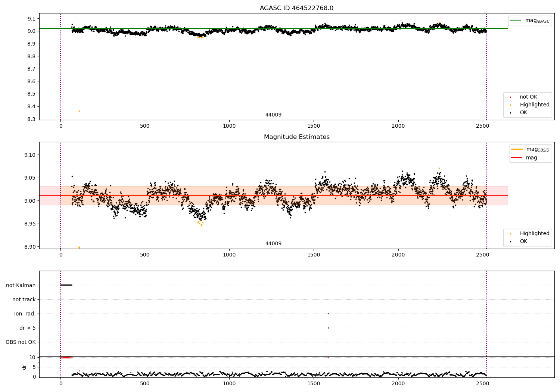Image resolution: width=560 pixels, height=392 pixels.
Task: Select the green mag AGASC legend line sample
Action: (516, 21)
